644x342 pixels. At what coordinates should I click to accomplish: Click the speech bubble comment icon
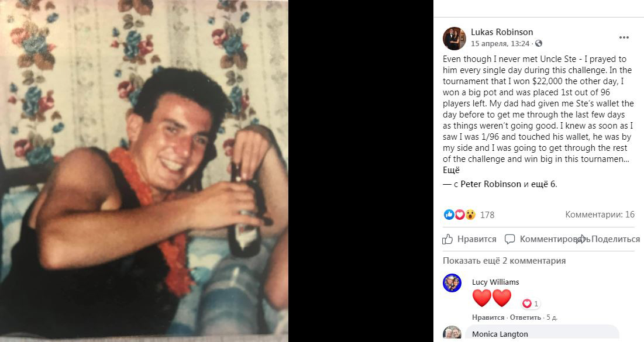point(509,239)
